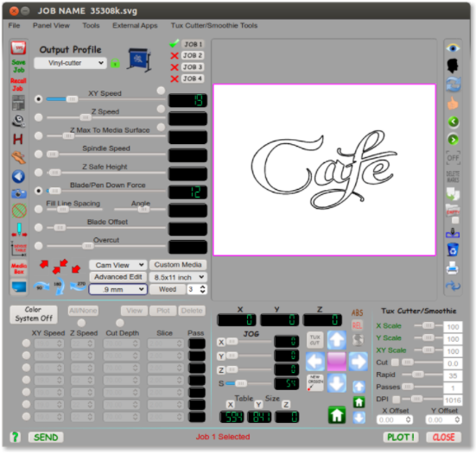
Task: Click the red H icon in left sidebar
Action: 18,139
